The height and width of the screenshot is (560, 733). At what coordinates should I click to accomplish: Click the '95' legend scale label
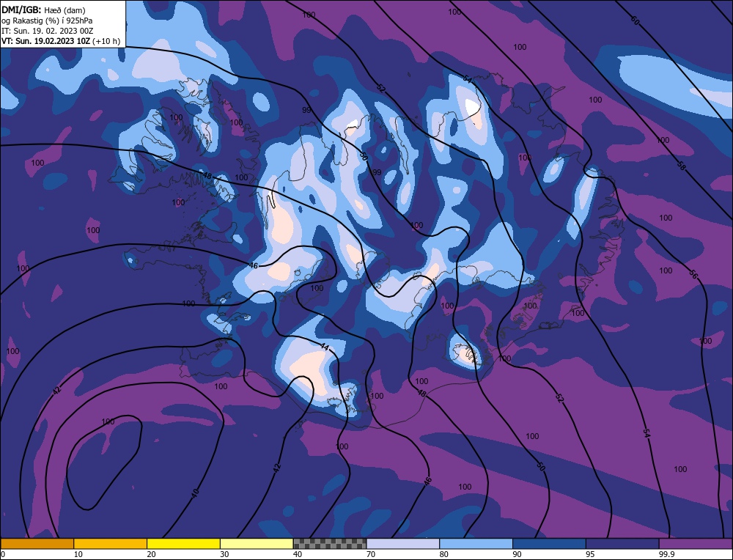point(590,554)
